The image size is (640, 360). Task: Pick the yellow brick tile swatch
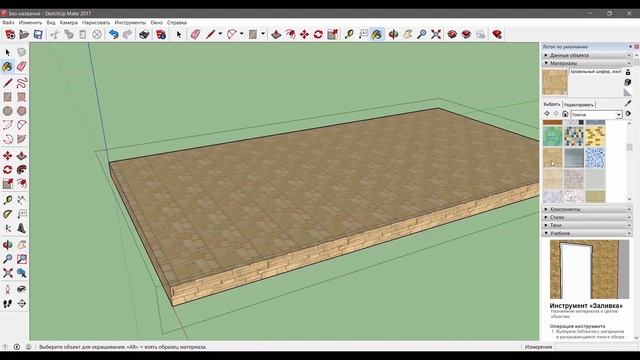tap(595, 136)
